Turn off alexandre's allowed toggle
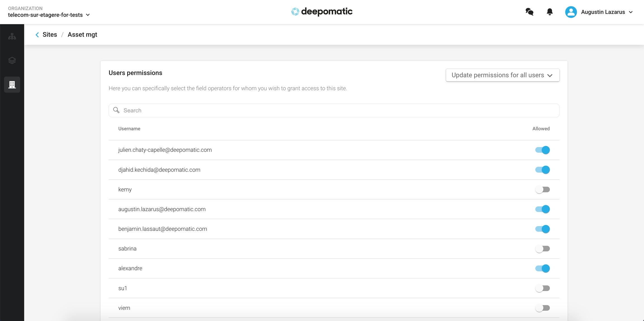Image resolution: width=644 pixels, height=321 pixels. (542, 268)
